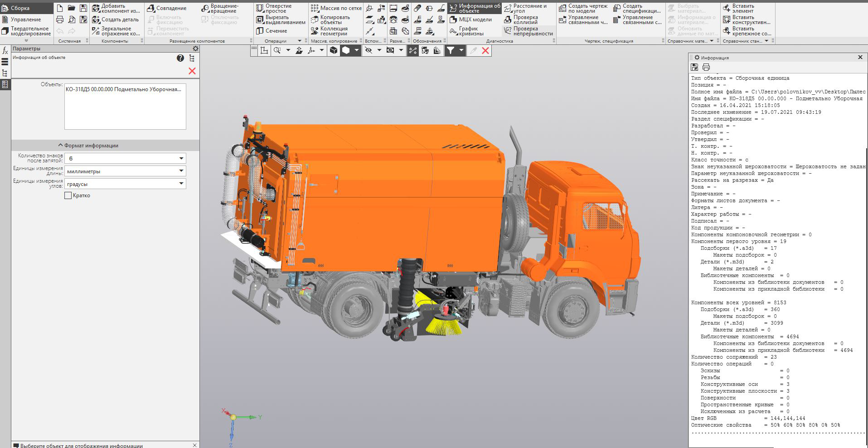Click the 'Добавить компонент' icon
Viewport: 868px width, 448px height.
[96, 8]
